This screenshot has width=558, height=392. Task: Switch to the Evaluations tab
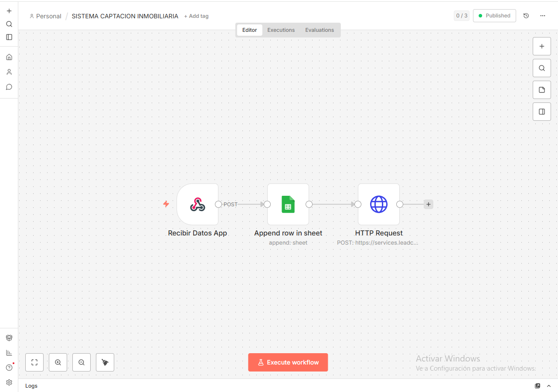[320, 30]
